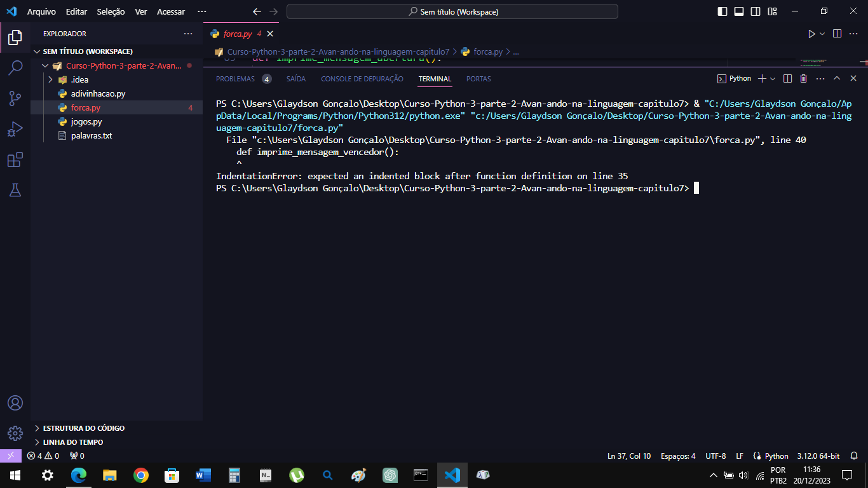Go back using the navigation arrow

click(x=257, y=11)
